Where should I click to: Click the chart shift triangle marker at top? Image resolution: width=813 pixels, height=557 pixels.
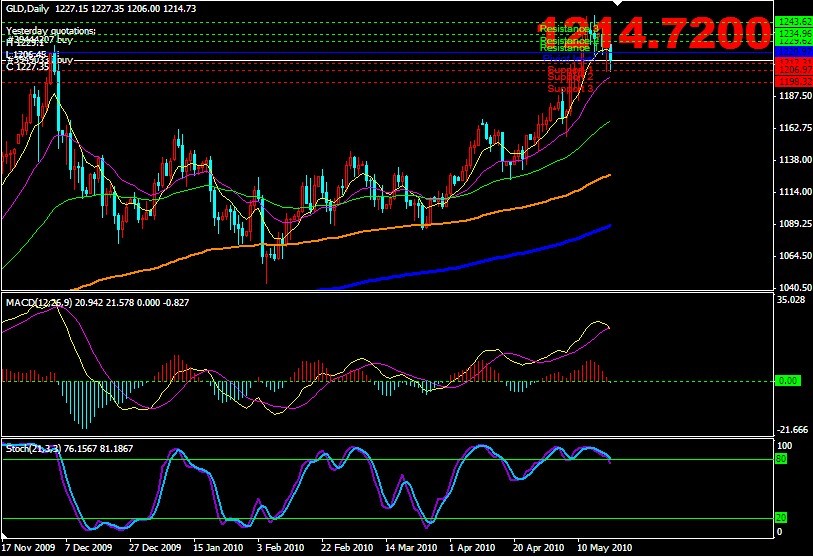coord(616,3)
